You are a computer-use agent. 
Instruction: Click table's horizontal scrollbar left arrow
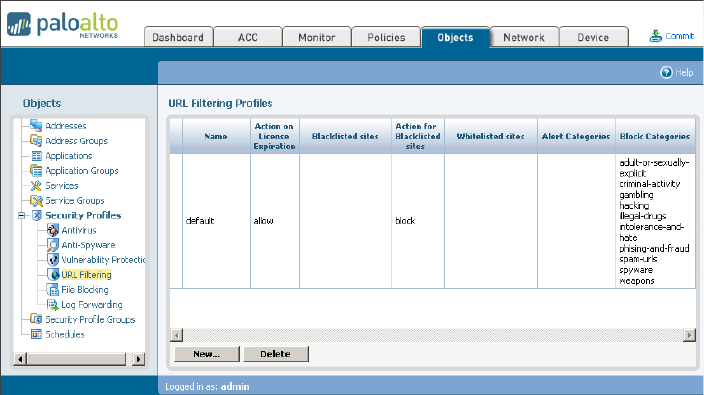pos(176,335)
